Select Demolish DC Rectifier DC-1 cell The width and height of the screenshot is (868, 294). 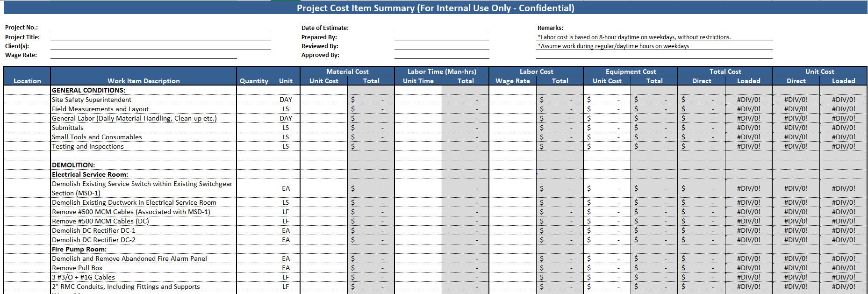pos(143,230)
